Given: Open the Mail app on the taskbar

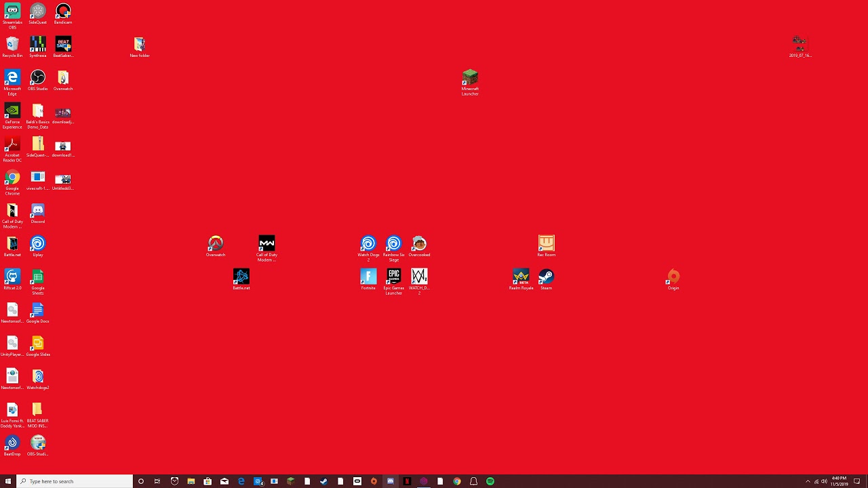Looking at the screenshot, I should [224, 481].
